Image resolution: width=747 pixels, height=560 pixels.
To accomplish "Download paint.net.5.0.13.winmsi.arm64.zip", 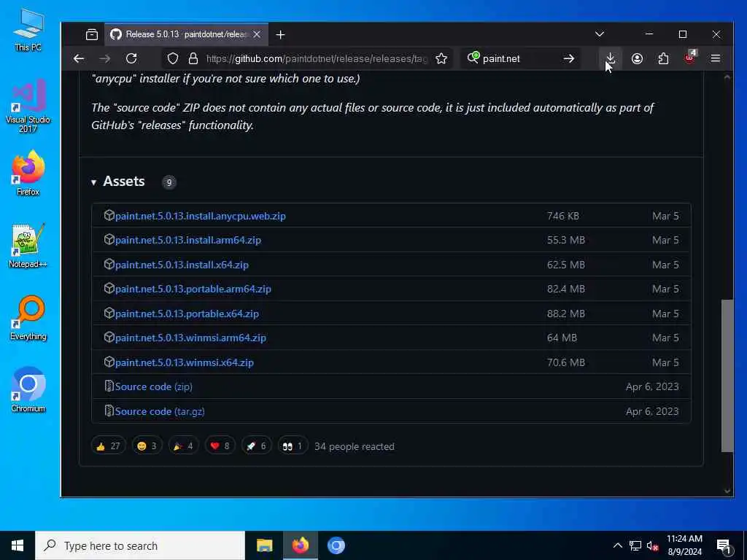I will click(x=190, y=338).
